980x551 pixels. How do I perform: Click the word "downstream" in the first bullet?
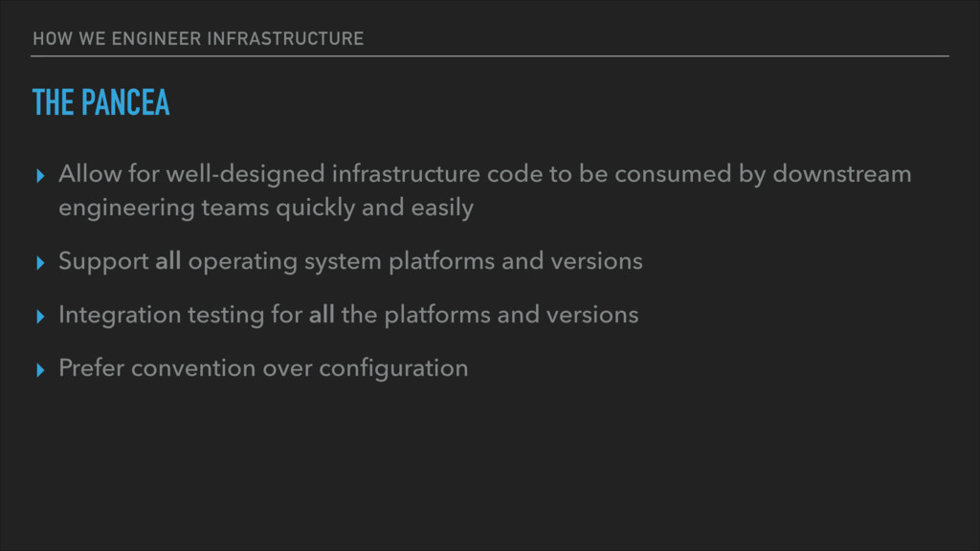(x=842, y=174)
